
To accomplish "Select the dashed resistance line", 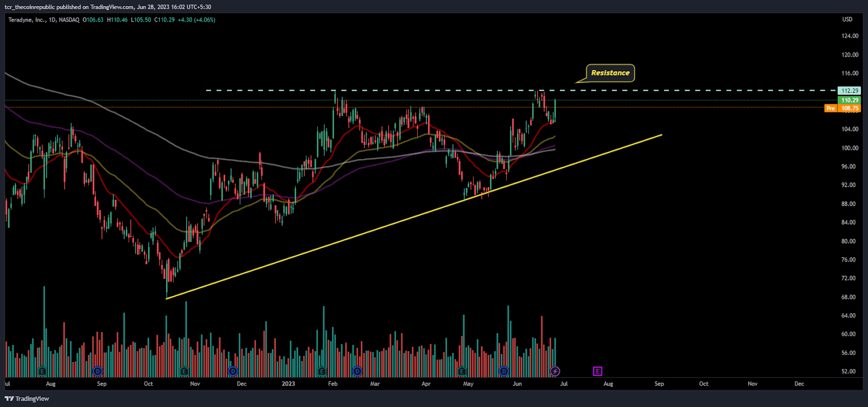I will coord(521,90).
